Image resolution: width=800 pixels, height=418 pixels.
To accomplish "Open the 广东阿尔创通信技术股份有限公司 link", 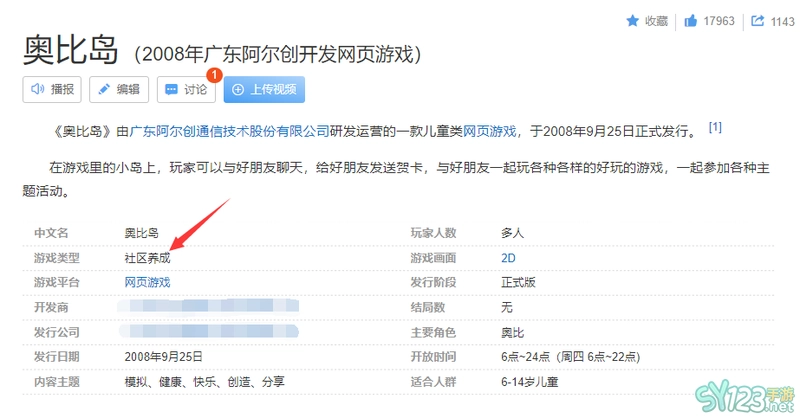I will tap(229, 132).
